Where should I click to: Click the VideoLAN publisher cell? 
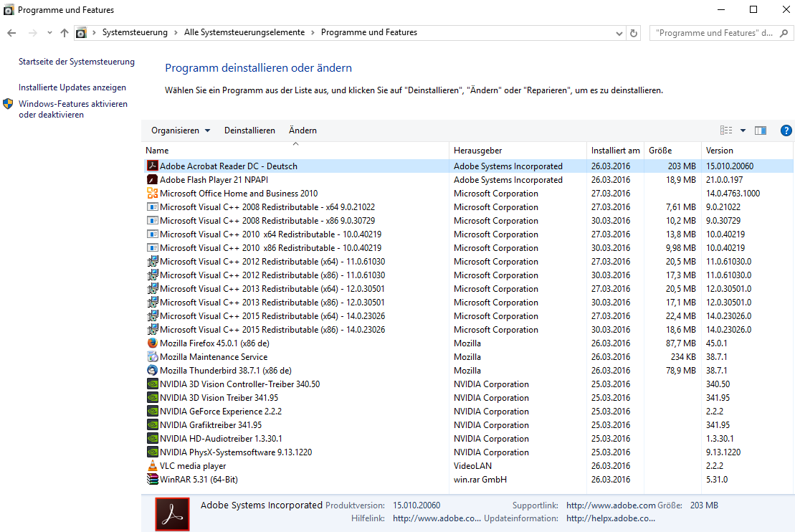click(x=472, y=465)
